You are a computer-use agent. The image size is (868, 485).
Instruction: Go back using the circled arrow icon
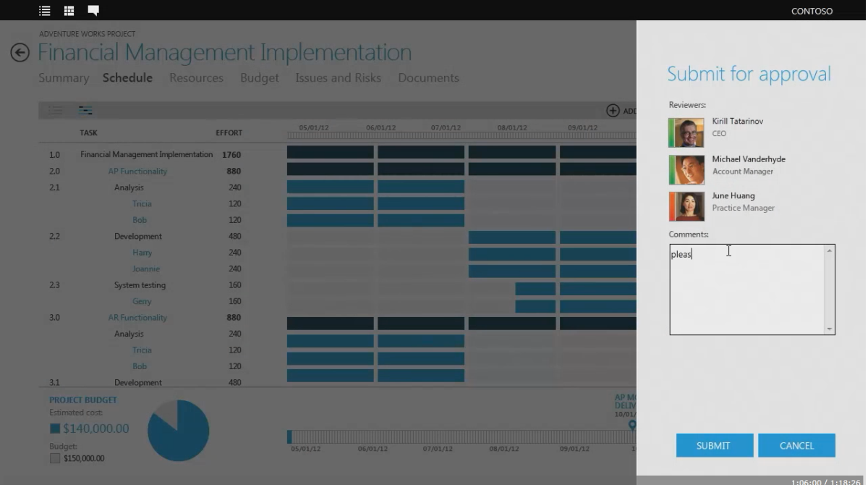click(x=20, y=52)
